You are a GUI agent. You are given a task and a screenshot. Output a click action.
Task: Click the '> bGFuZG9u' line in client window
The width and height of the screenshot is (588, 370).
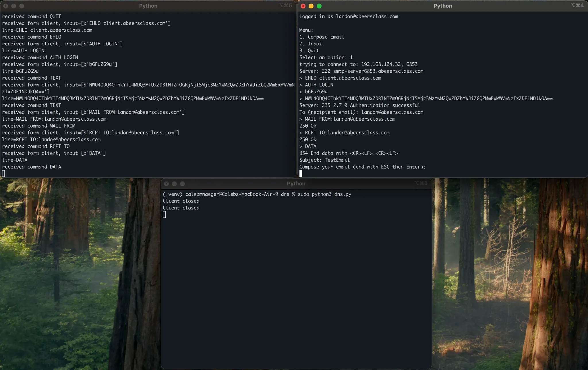coord(313,92)
